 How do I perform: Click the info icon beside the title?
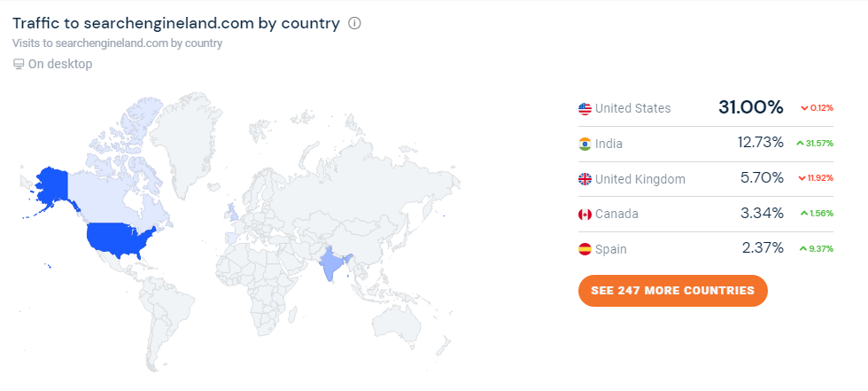[x=355, y=23]
